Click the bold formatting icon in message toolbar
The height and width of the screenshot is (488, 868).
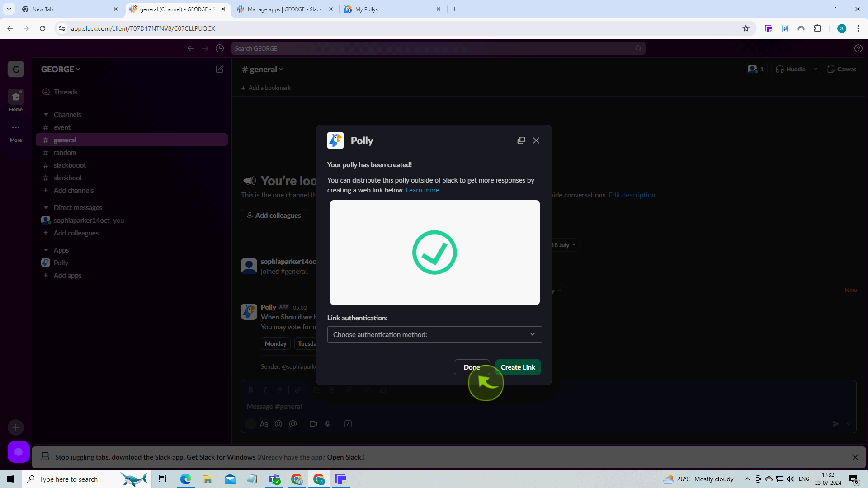coord(250,389)
